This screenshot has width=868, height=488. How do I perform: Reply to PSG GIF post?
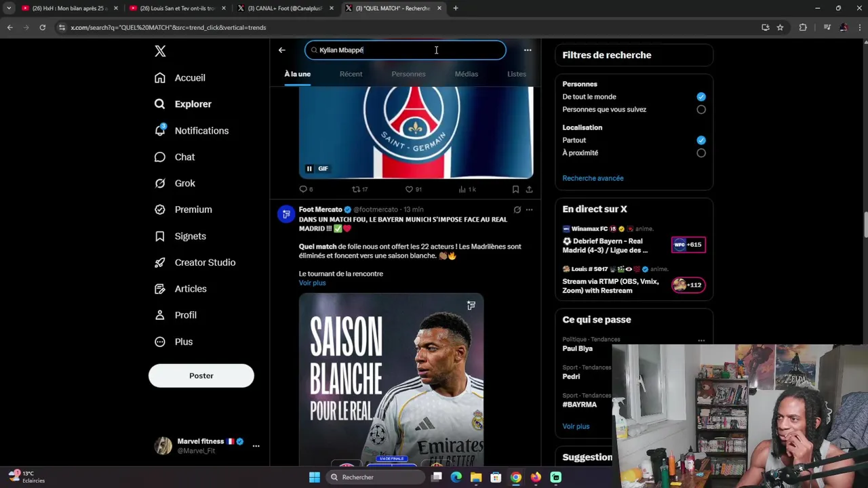tap(307, 189)
